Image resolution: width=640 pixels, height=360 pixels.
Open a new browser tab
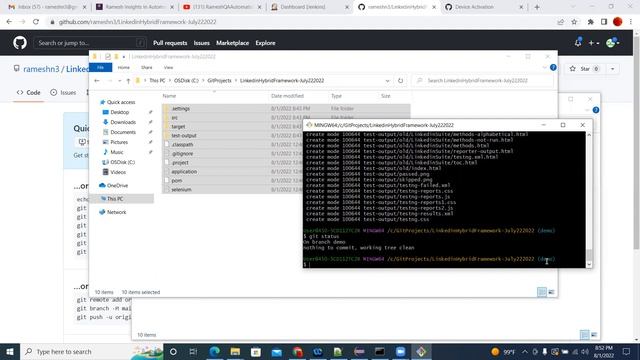[537, 7]
